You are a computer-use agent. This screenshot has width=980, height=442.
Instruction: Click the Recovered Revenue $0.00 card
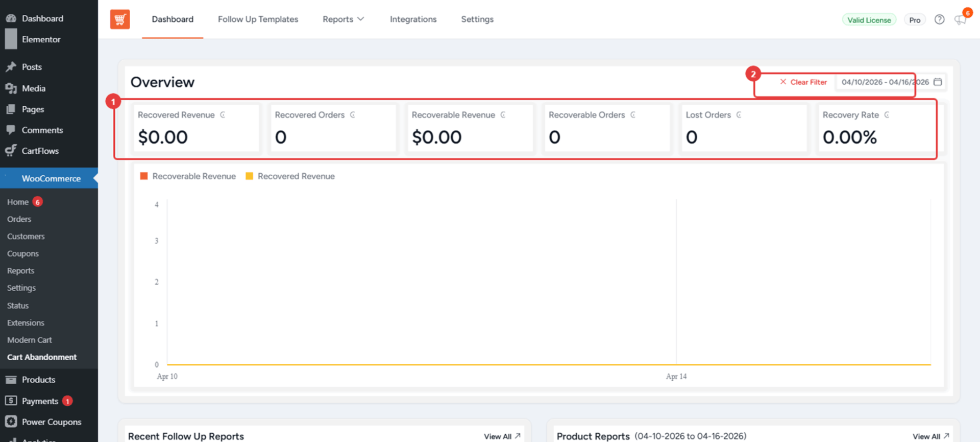[197, 128]
